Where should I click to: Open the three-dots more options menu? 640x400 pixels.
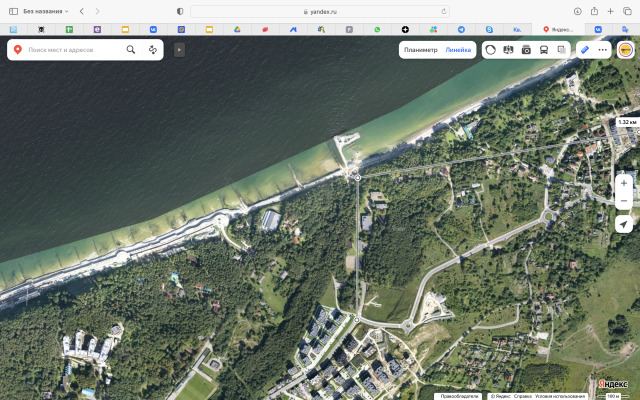click(602, 49)
